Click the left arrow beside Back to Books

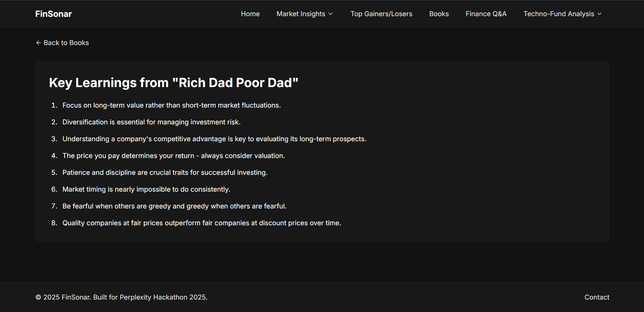[38, 43]
